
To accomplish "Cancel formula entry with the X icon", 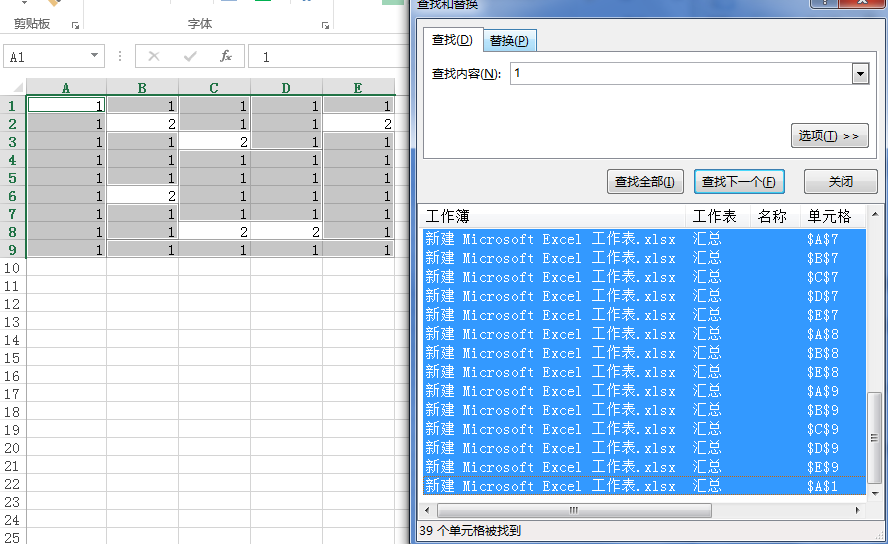I will (x=153, y=56).
